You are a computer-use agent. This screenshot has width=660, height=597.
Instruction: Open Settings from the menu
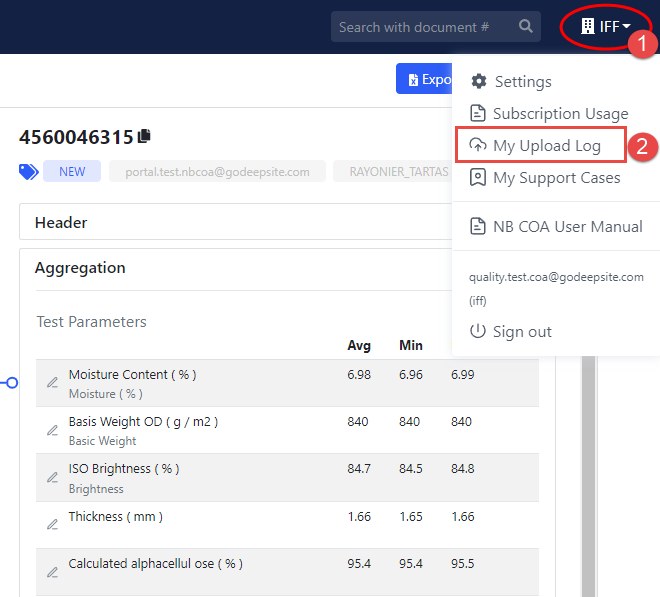[523, 81]
